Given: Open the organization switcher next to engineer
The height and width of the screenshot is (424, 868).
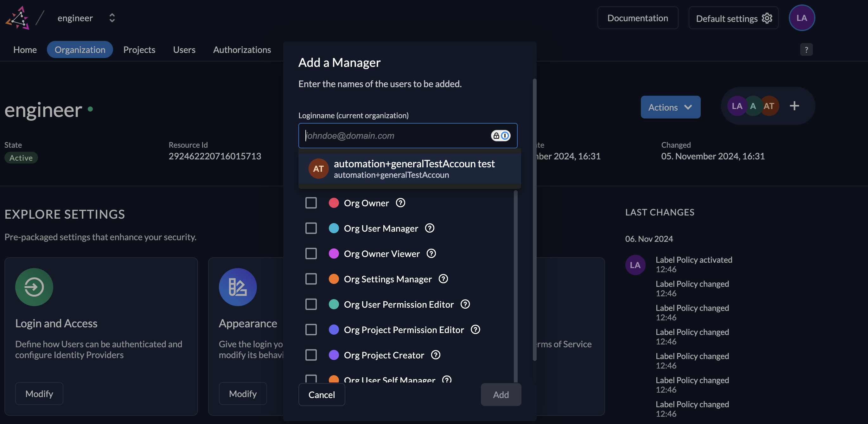Looking at the screenshot, I should click(112, 17).
